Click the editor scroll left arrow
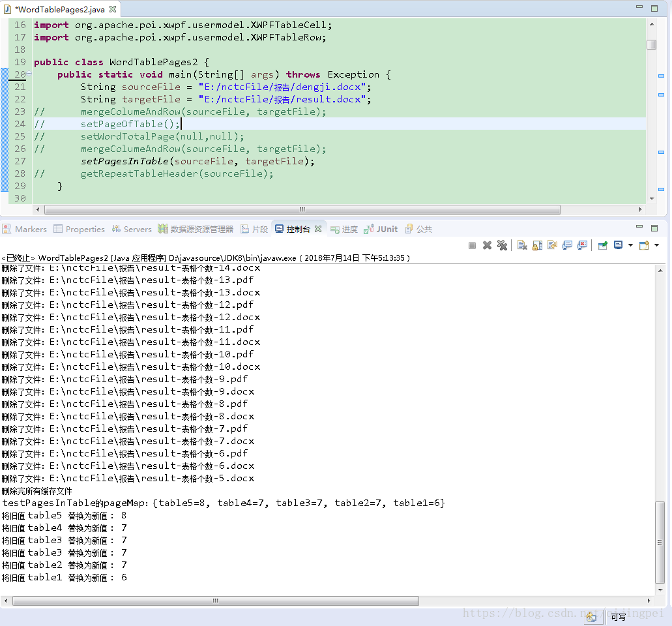This screenshot has width=672, height=626. tap(38, 210)
